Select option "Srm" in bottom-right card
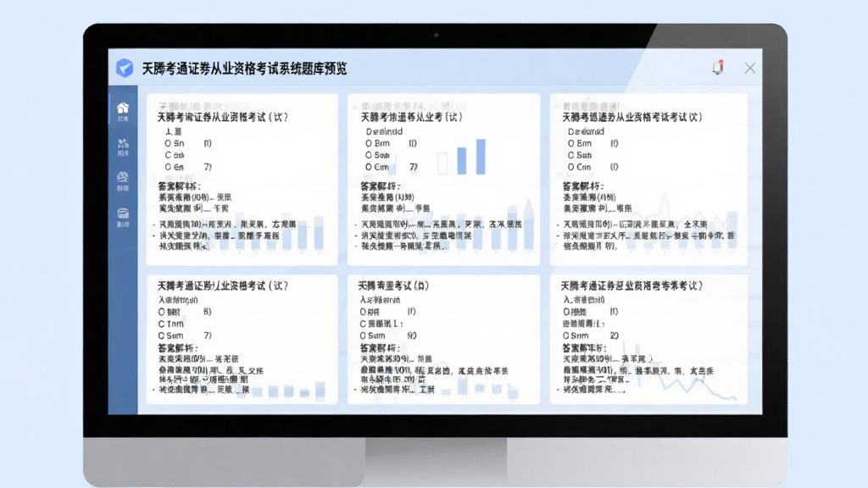 point(576,335)
